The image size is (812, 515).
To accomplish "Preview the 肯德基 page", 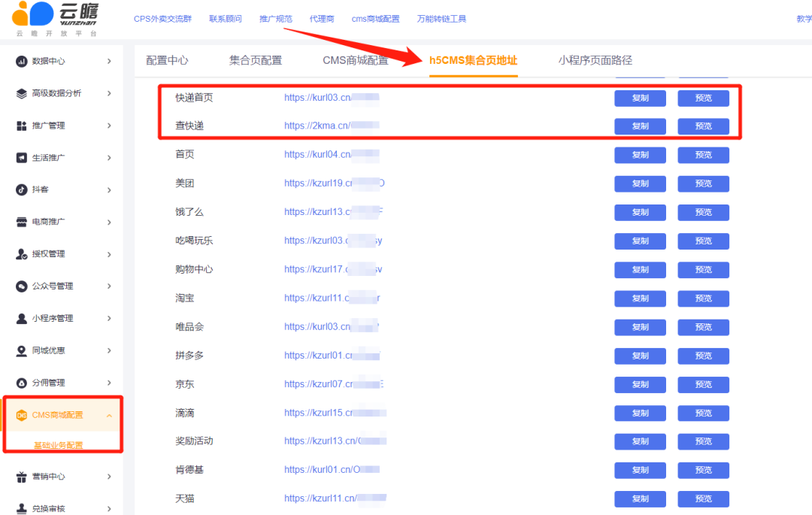I will point(703,470).
